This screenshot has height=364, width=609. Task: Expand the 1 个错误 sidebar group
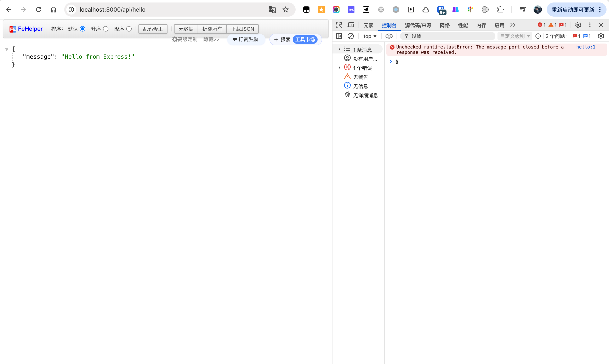pos(340,68)
